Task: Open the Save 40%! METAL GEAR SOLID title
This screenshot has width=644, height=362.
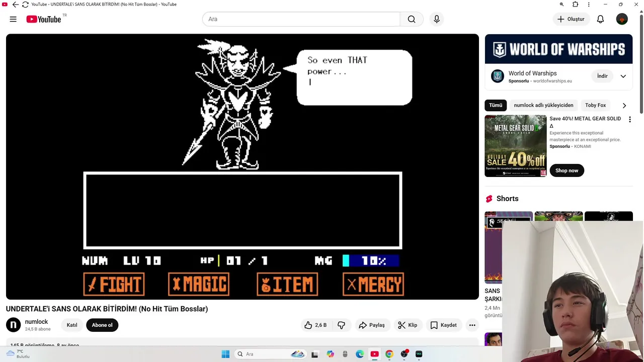Action: (585, 122)
